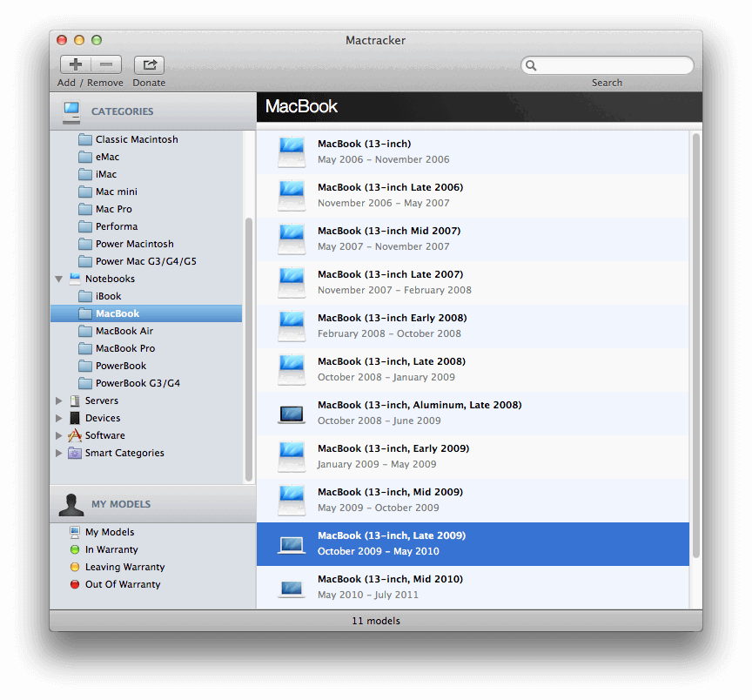
Task: Click the Add (plus) toolbar button
Action: [76, 64]
